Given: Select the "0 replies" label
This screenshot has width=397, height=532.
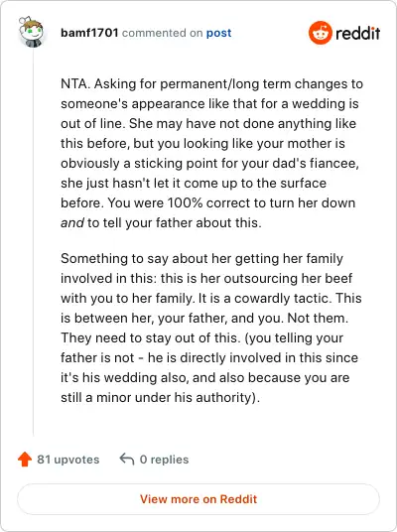Looking at the screenshot, I should pyautogui.click(x=164, y=460).
